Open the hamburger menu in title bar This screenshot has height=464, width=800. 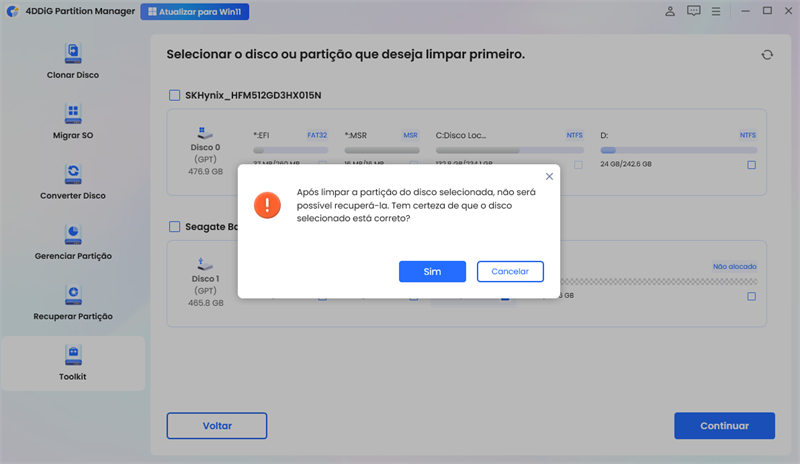coord(718,11)
